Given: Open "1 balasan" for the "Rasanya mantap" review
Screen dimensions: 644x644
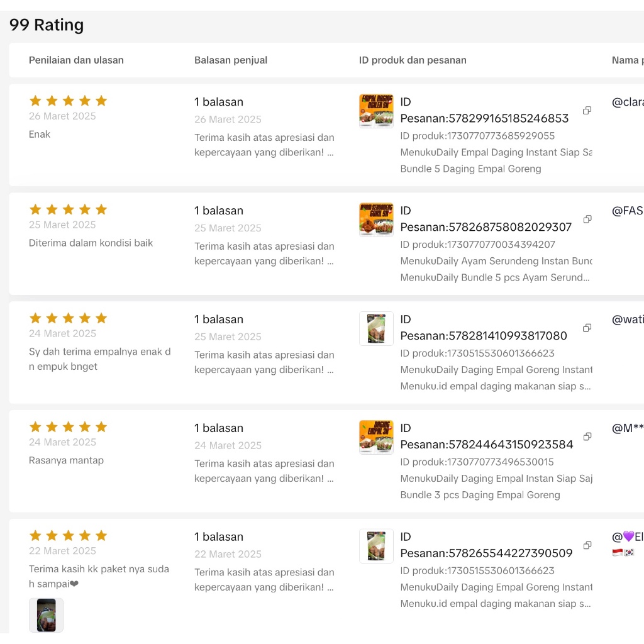Looking at the screenshot, I should [219, 428].
